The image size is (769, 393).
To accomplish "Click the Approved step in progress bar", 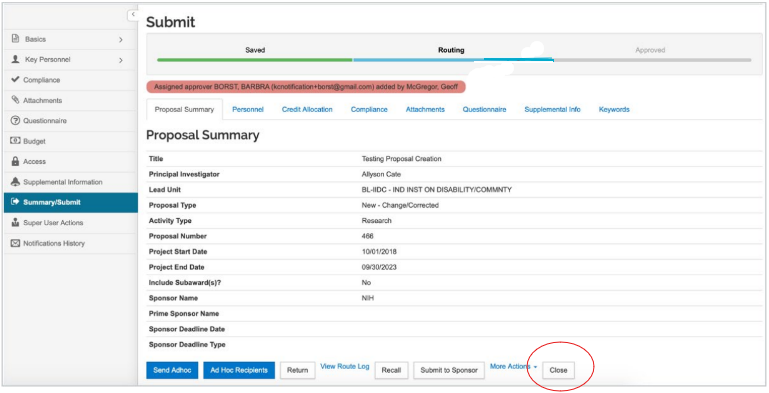I will (x=650, y=50).
